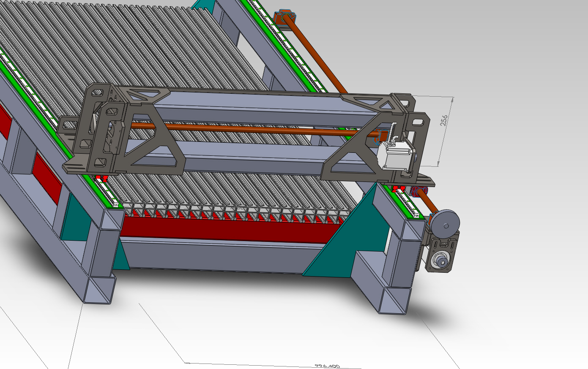Select the orange side shaft at upper right

click(x=317, y=55)
